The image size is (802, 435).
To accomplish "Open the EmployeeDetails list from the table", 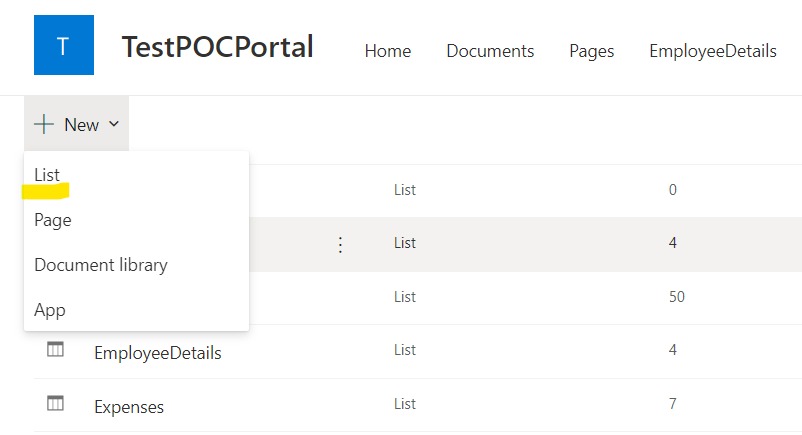I will pyautogui.click(x=158, y=353).
